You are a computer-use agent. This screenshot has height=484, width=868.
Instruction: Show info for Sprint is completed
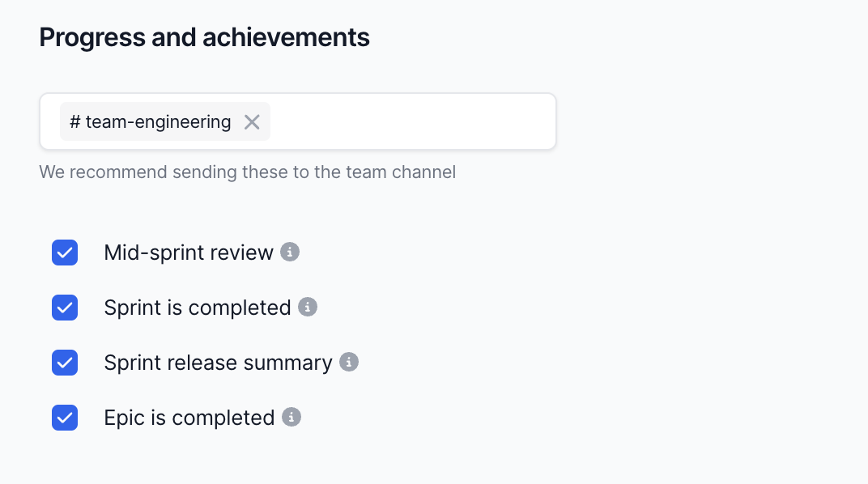tap(308, 308)
